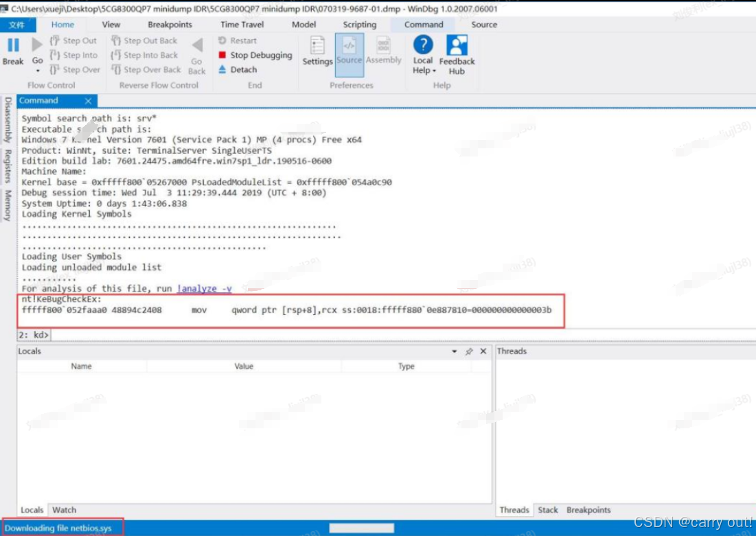756x536 pixels.
Task: Open the Time Travel ribbon tab
Action: pos(242,25)
